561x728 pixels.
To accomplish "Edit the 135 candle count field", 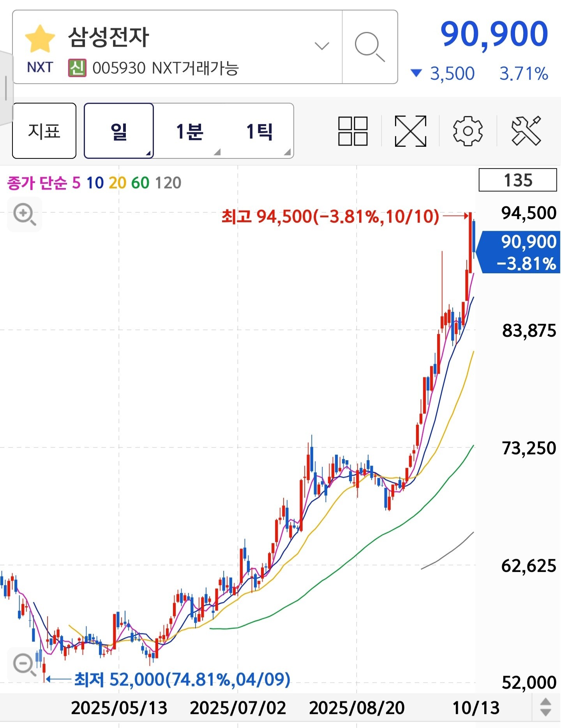I will 518,180.
